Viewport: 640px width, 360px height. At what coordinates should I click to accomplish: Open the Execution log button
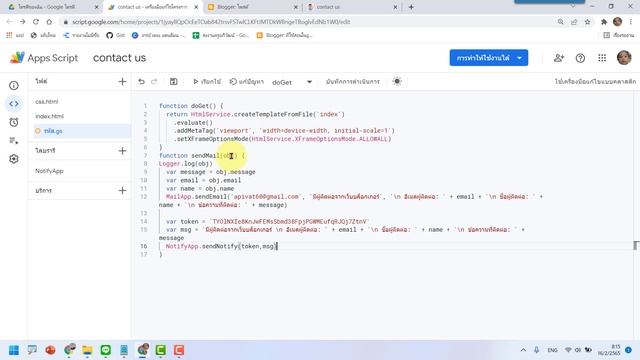[353, 82]
